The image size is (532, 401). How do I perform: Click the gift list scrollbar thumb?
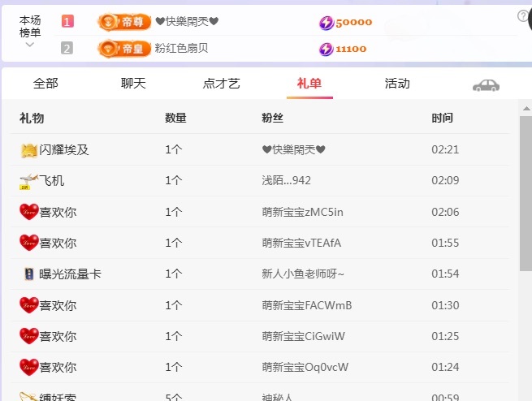point(526,193)
